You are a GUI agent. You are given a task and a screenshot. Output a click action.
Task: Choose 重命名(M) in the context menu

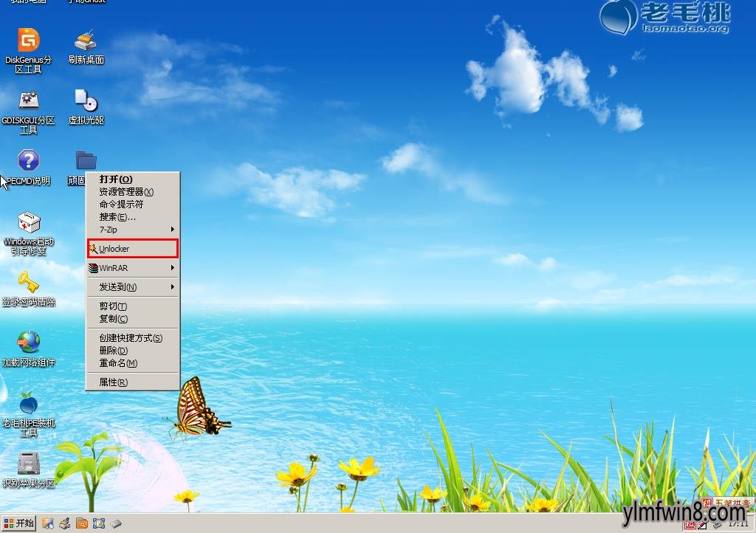coord(133,363)
